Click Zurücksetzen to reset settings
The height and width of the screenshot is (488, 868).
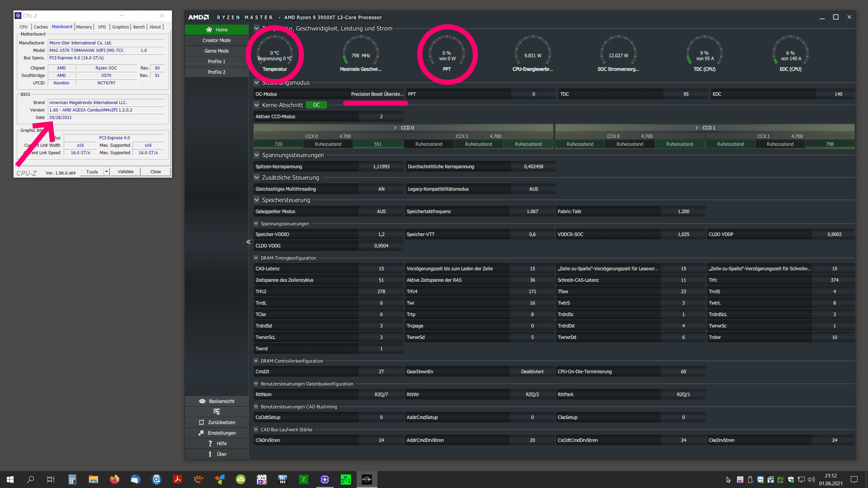[x=217, y=422]
